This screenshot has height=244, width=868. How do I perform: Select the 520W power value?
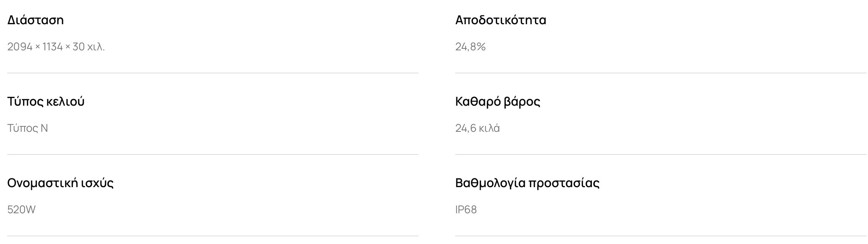(21, 210)
